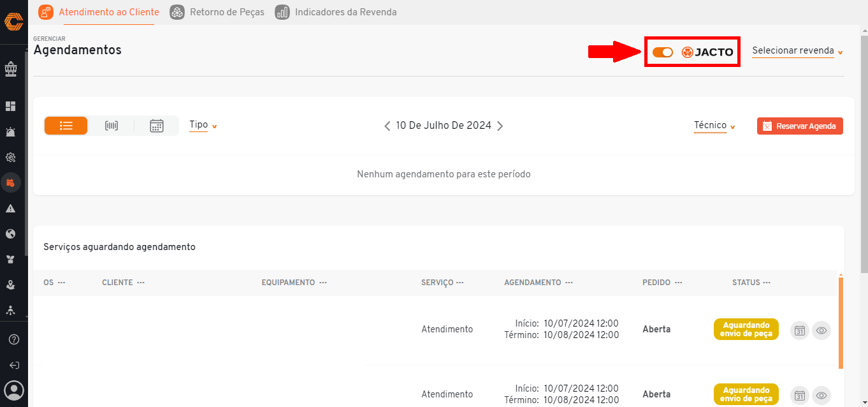Switch to calendar month view of appointments
868x407 pixels.
[157, 126]
